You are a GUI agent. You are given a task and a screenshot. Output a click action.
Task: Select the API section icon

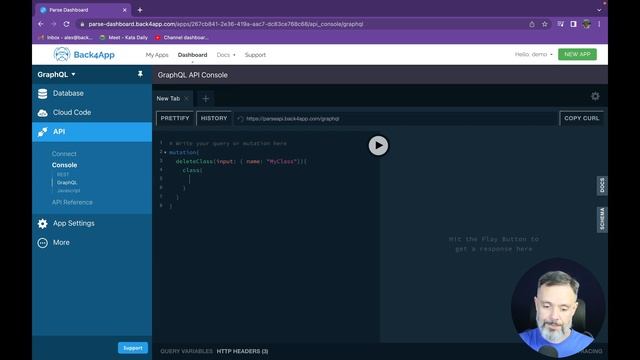click(x=42, y=132)
